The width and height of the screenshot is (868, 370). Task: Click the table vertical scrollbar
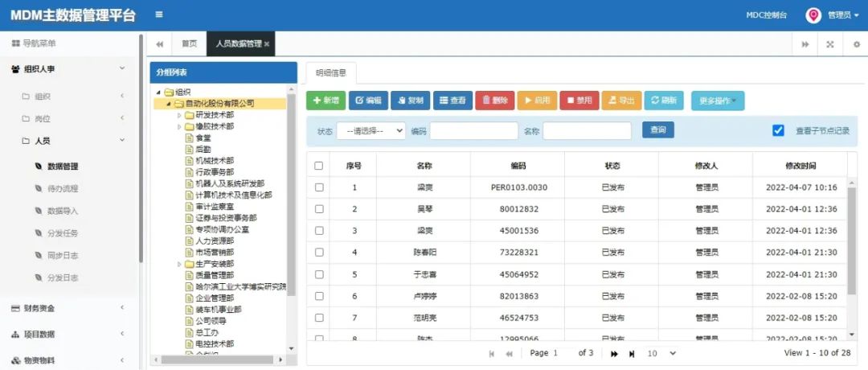[x=852, y=240]
